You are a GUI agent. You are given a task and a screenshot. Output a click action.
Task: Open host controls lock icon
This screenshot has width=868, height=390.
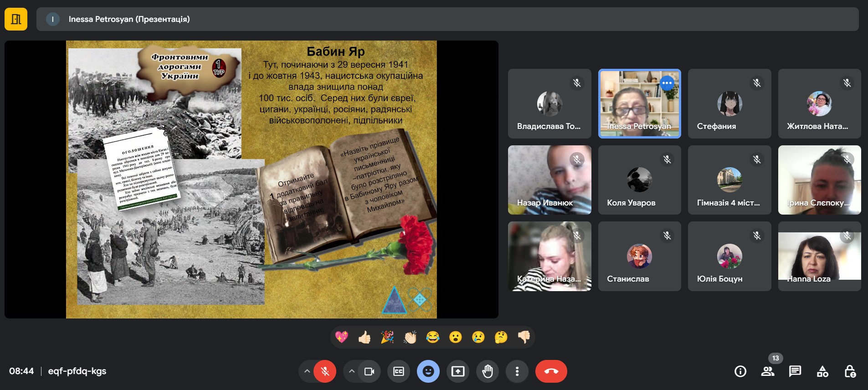tap(850, 371)
